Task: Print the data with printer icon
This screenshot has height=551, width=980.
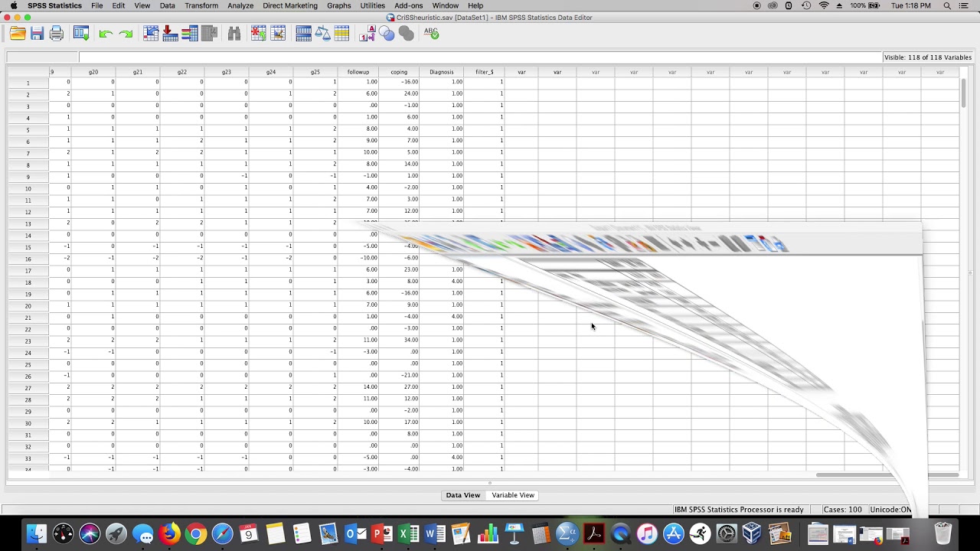Action: coord(56,33)
